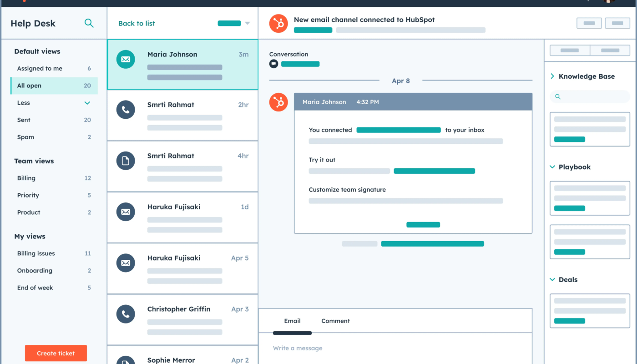This screenshot has width=637, height=364.
Task: Click the teal link under Try it out
Action: [x=434, y=171]
